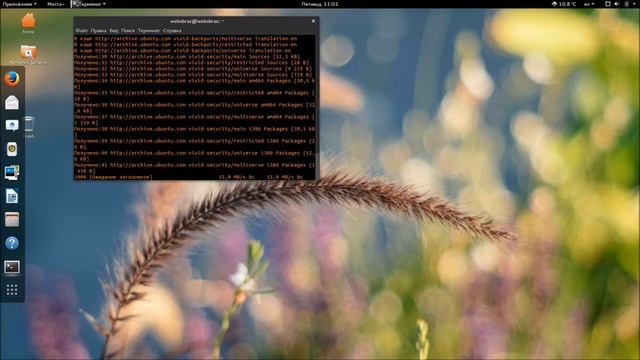This screenshot has width=640, height=360.
Task: Click the terminal title webobraz@webobraz
Action: pos(197,21)
